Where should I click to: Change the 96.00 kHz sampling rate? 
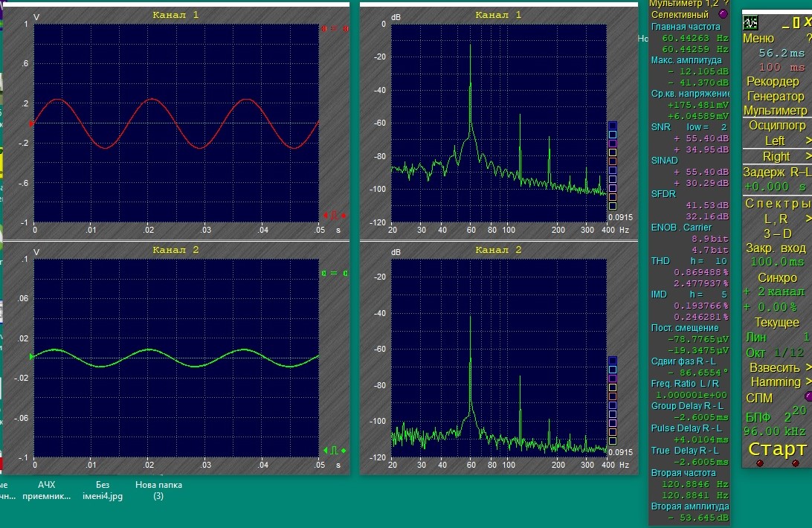(x=774, y=431)
